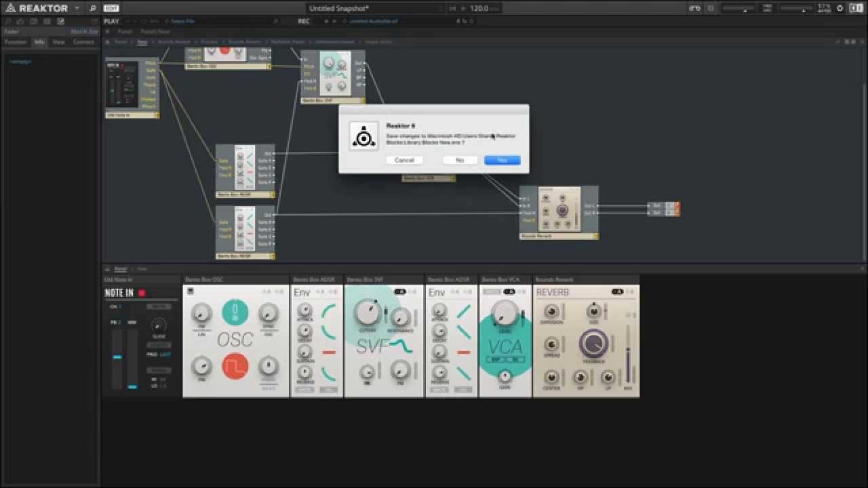This screenshot has width=868, height=488.
Task: Open the menu icon at OSC block's top-left corner
Action: click(191, 291)
